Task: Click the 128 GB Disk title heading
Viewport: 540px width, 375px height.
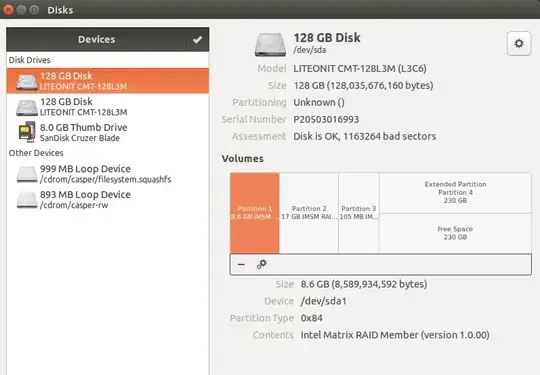Action: tap(327, 38)
